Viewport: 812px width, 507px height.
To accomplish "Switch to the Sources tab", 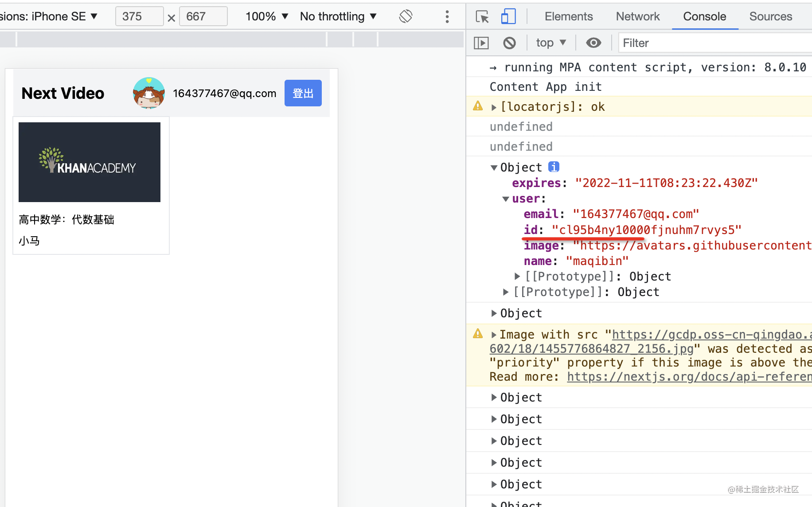I will [770, 16].
